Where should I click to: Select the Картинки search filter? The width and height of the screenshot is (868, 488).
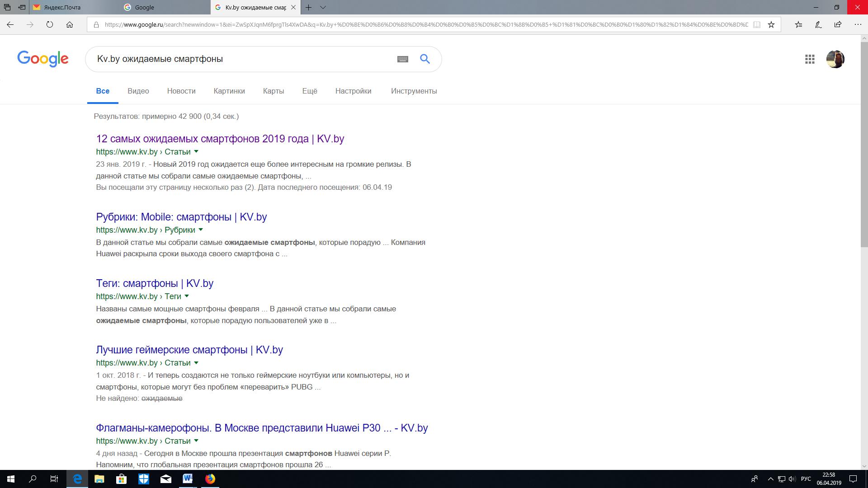tap(229, 91)
